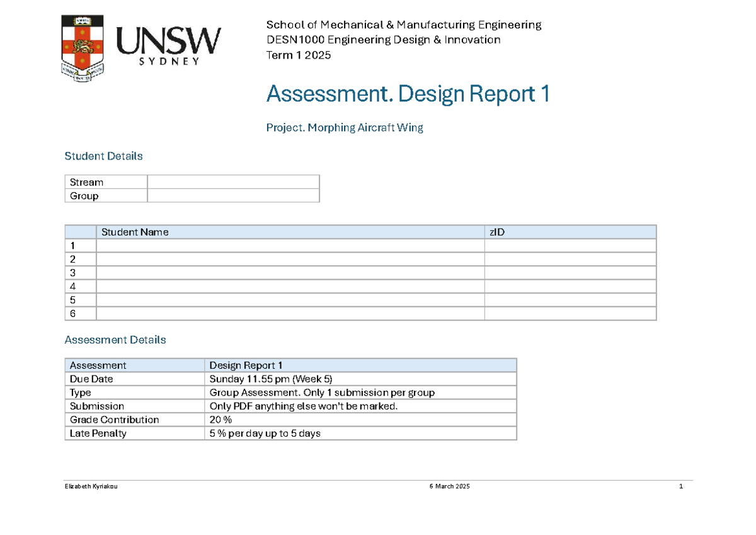
Task: Click the zID cell in row 6
Action: (x=571, y=314)
